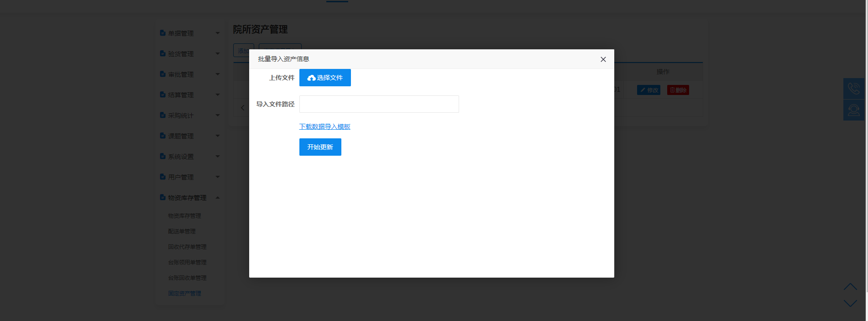868x321 pixels.
Task: Expand the 系统设置 menu arrow
Action: tap(218, 157)
